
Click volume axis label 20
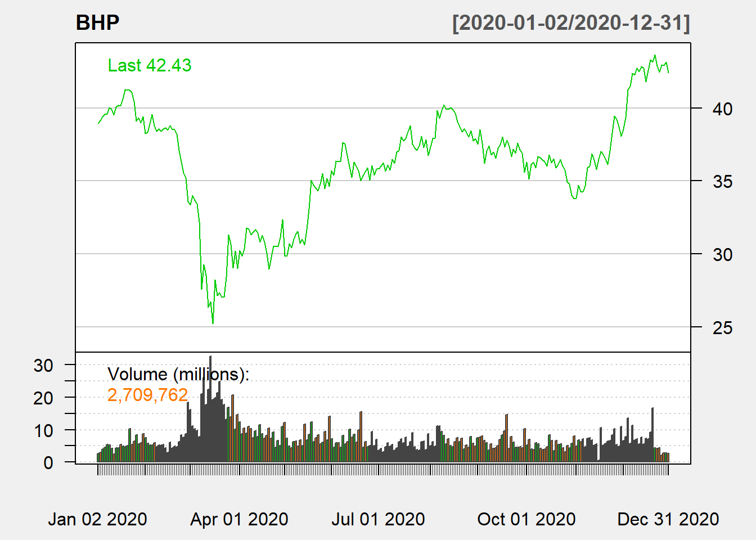click(43, 398)
